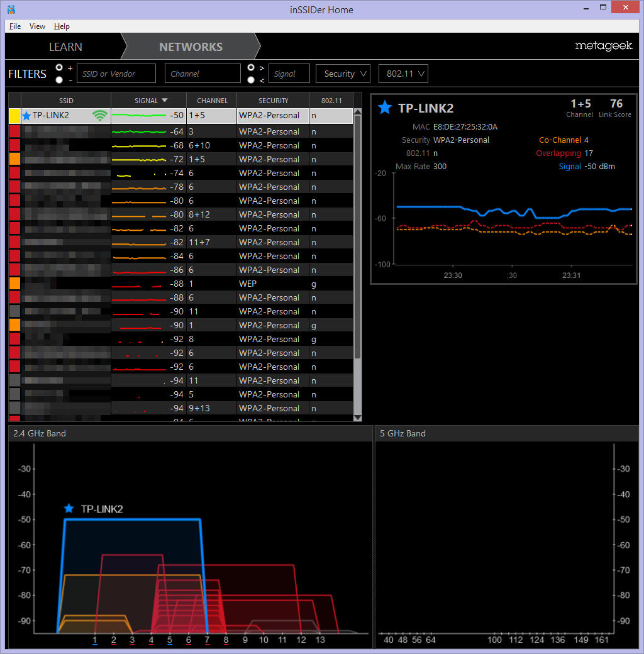
Task: Click the Link Score value 76
Action: (x=616, y=103)
